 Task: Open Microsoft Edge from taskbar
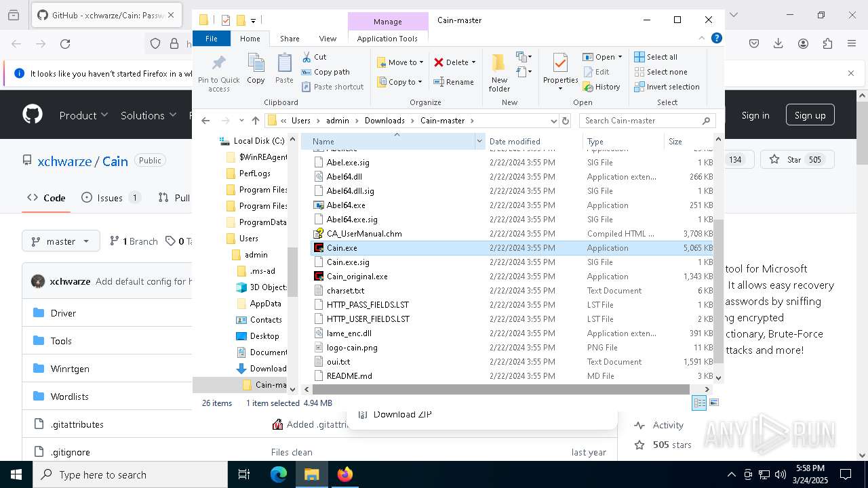coord(278,474)
